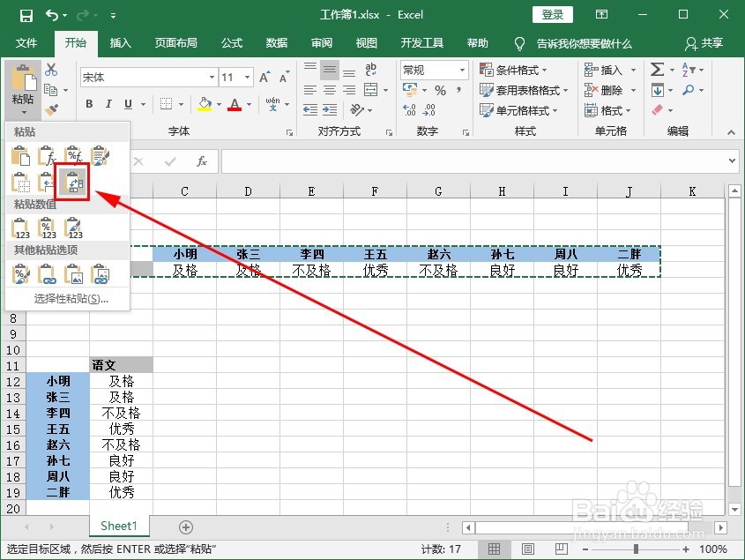This screenshot has height=560, width=745.
Task: Click the 粘贴 paste button
Action: click(22, 89)
